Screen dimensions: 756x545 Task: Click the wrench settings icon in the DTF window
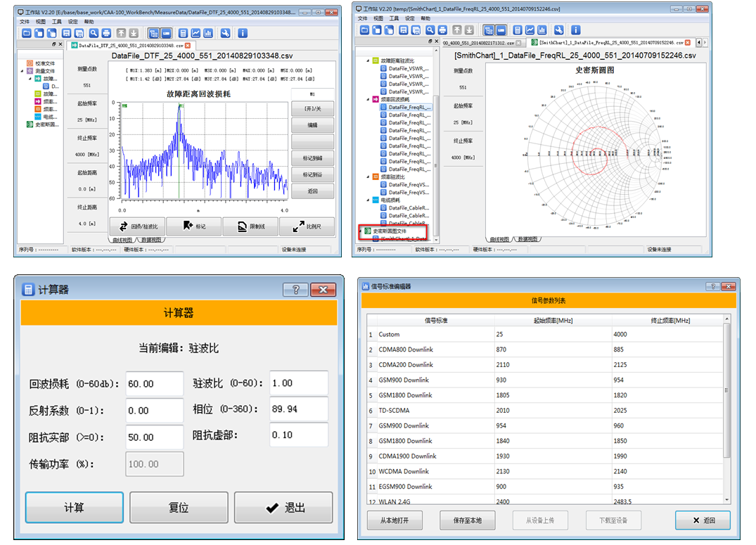click(x=225, y=33)
